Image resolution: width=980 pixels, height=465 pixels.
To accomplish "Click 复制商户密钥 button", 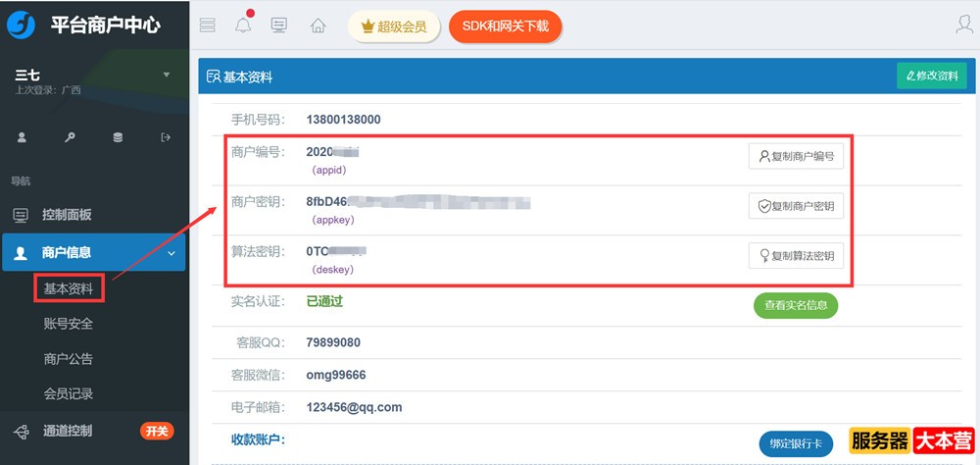I will 795,206.
